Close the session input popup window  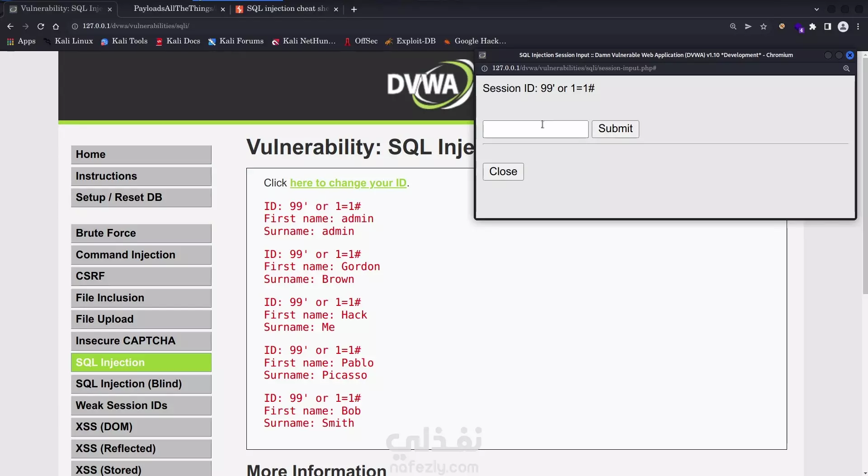coord(850,55)
